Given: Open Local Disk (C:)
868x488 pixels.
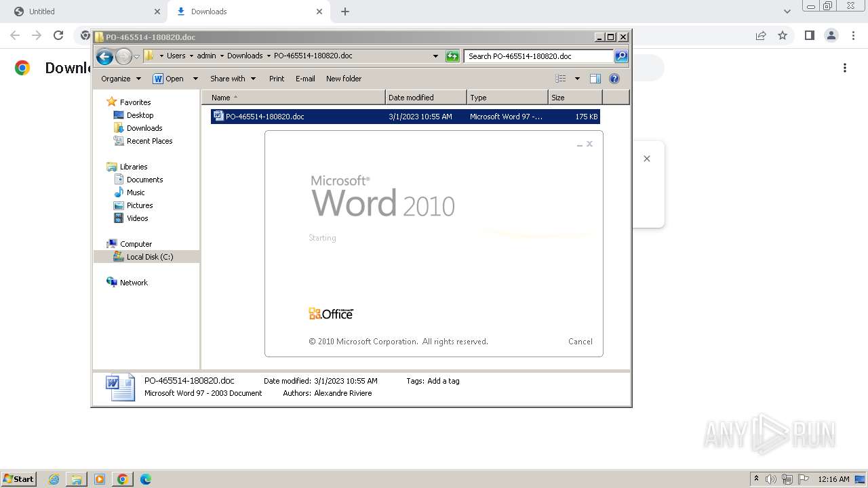Looking at the screenshot, I should (149, 257).
